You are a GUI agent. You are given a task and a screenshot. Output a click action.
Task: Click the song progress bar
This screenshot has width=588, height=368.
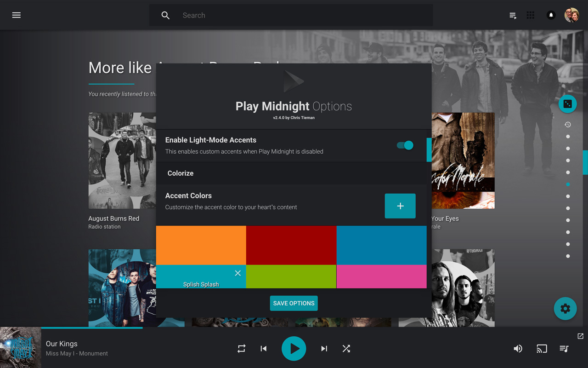click(294, 328)
